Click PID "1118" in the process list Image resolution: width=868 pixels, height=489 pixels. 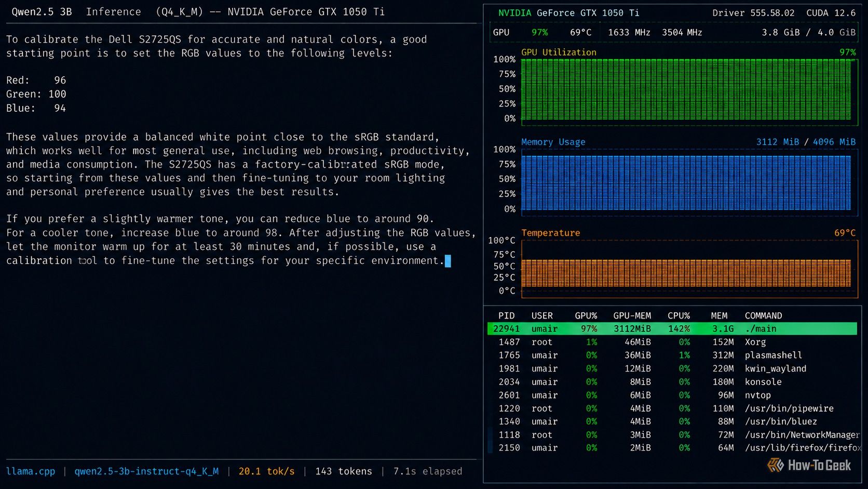pyautogui.click(x=509, y=435)
